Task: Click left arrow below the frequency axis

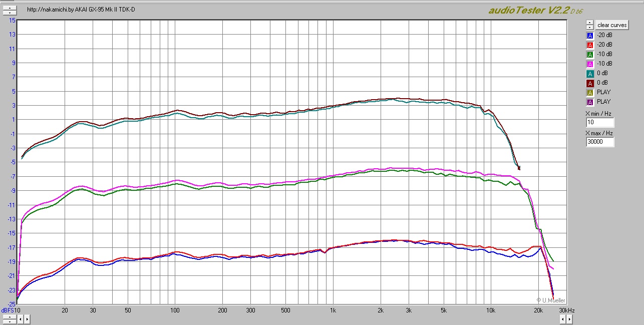Action: 21,318
